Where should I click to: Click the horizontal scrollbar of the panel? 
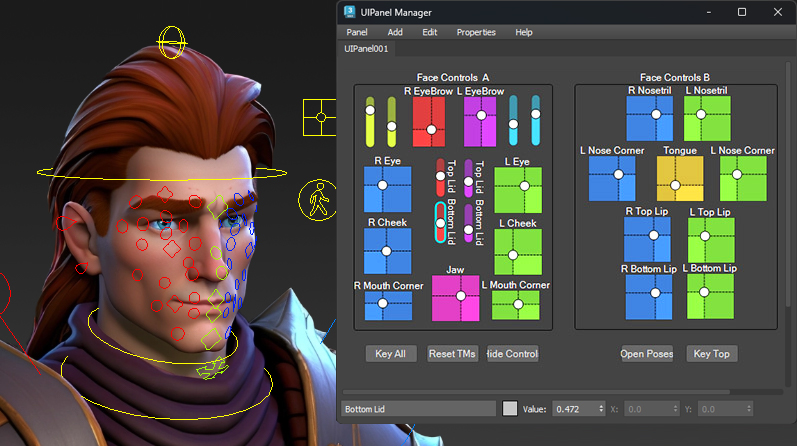pyautogui.click(x=536, y=392)
